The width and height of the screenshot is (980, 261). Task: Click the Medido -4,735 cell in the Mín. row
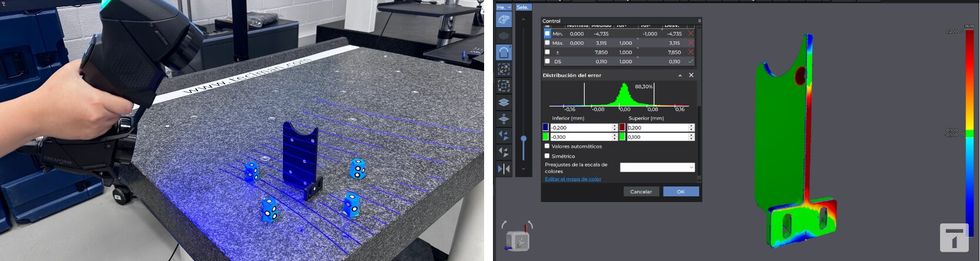pos(601,34)
